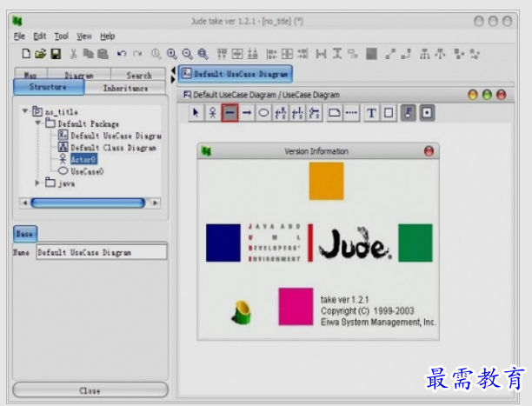532x406 pixels.
Task: Click the Zoom Out magnifier icon
Action: click(x=187, y=54)
